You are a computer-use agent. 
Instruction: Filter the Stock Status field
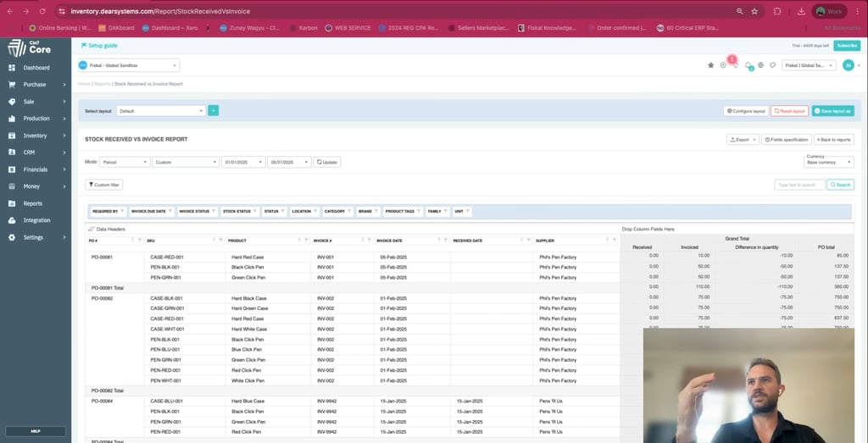coord(255,211)
